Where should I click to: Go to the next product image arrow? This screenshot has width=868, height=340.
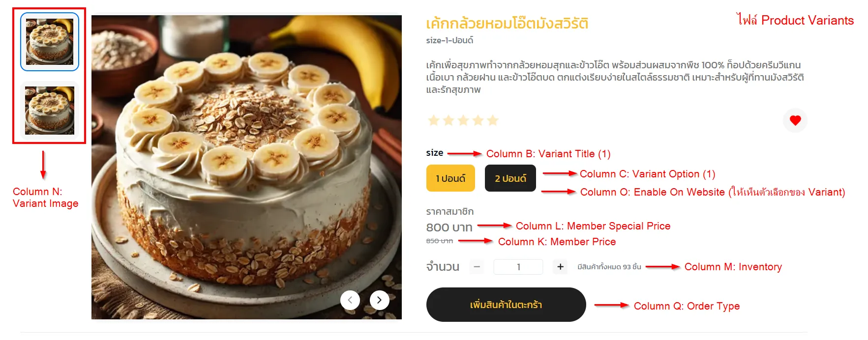pos(380,300)
